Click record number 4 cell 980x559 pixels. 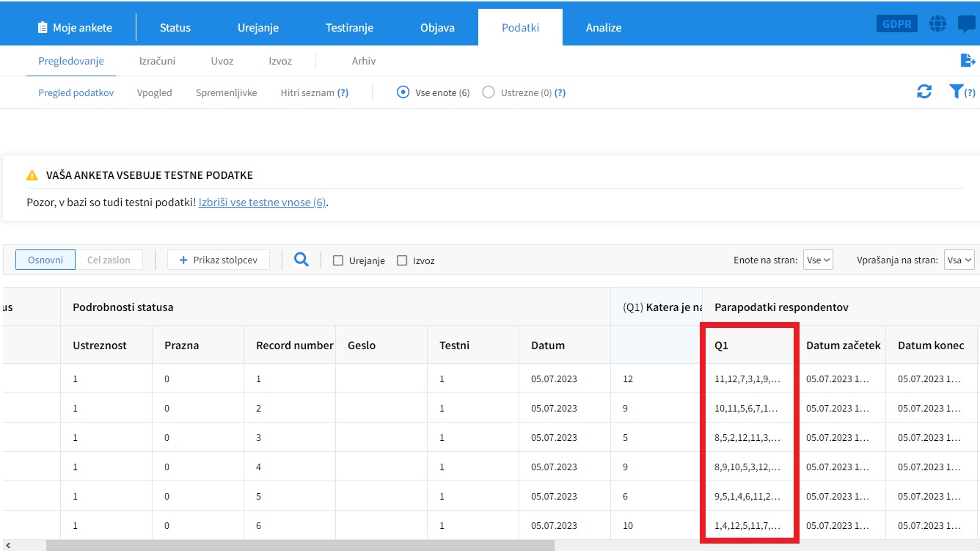290,467
